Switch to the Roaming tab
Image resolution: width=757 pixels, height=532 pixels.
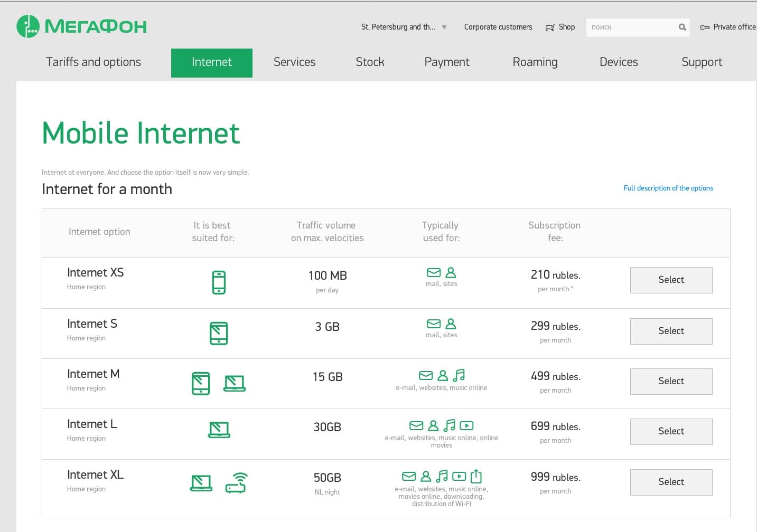pos(535,62)
